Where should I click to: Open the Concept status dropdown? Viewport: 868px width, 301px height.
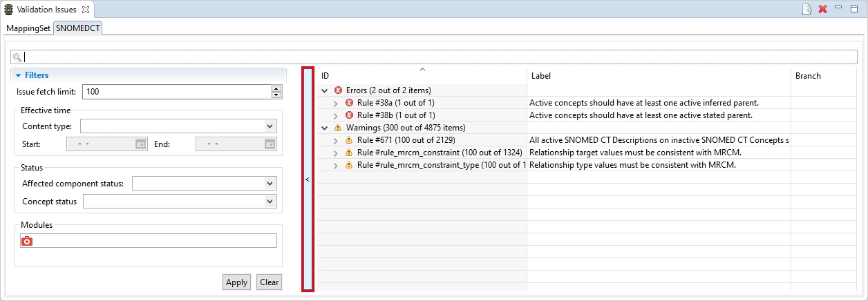[270, 202]
